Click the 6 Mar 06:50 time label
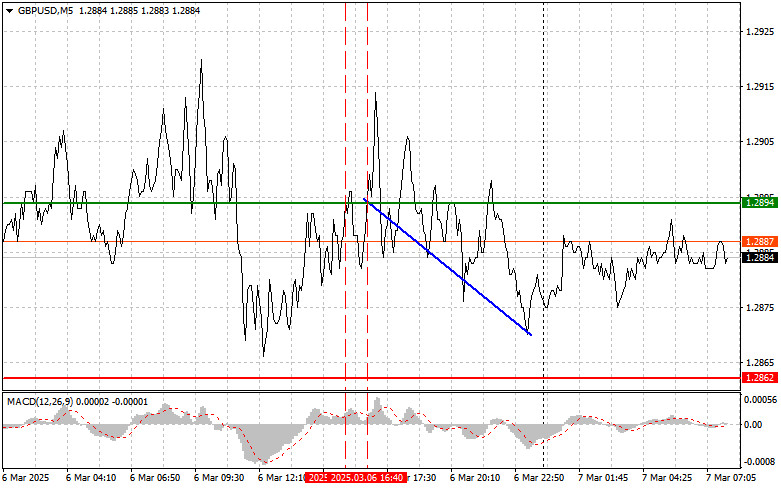 pyautogui.click(x=155, y=478)
